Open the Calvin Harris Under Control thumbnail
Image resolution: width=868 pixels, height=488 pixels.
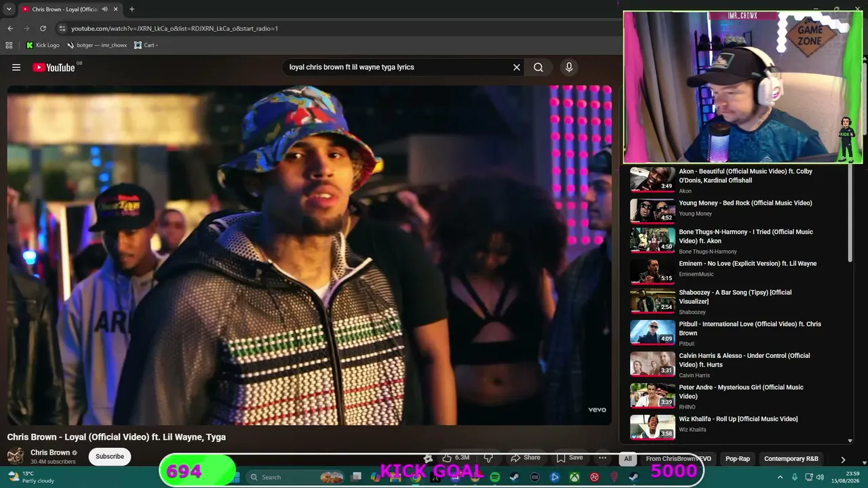652,364
